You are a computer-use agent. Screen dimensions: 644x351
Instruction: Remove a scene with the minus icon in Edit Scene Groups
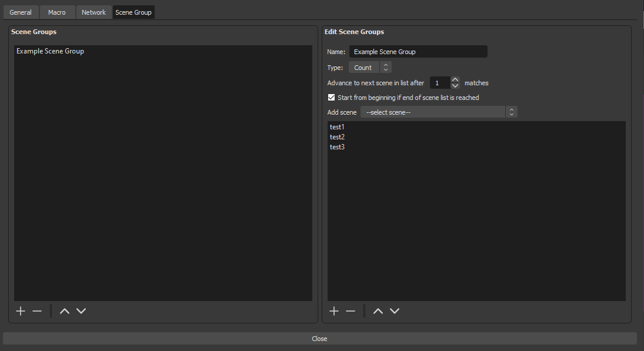[351, 311]
